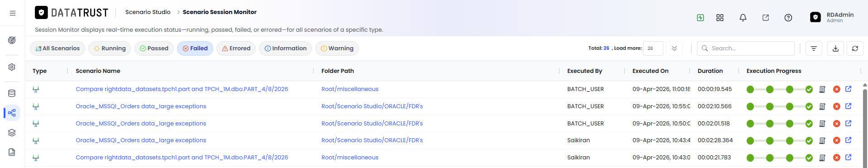868x168 pixels.
Task: Toggle the Passed filter chip
Action: (x=154, y=48)
